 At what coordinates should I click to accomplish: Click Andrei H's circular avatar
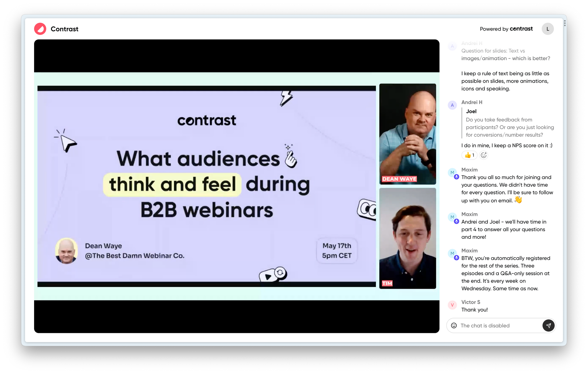pyautogui.click(x=452, y=105)
